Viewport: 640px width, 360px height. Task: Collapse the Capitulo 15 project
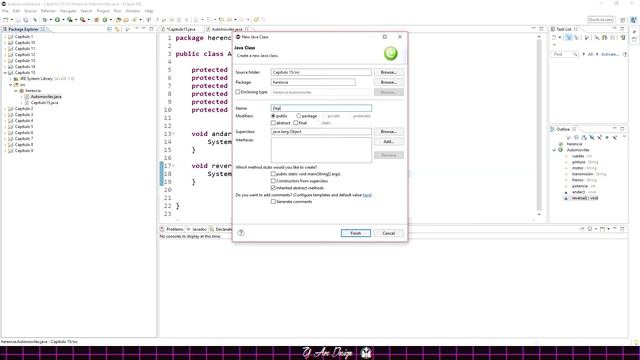coord(5,73)
